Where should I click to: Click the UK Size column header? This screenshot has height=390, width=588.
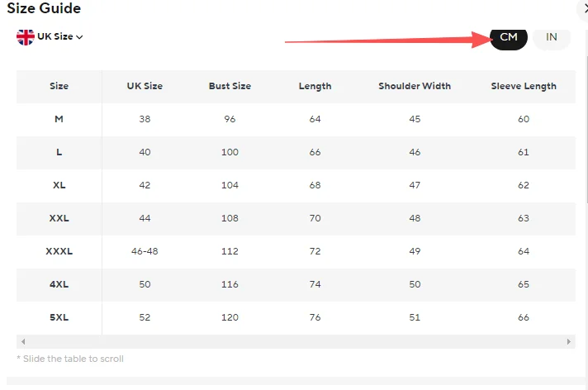click(x=145, y=86)
